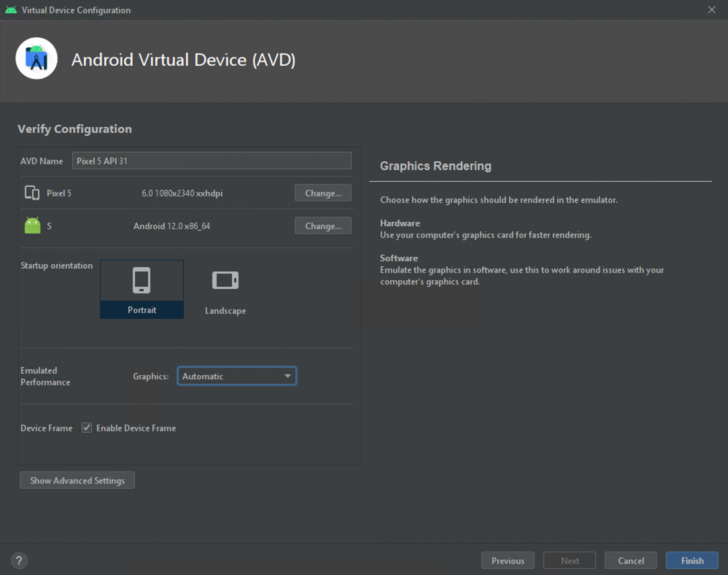Go back with Previous button
Image resolution: width=728 pixels, height=575 pixels.
[x=507, y=560]
